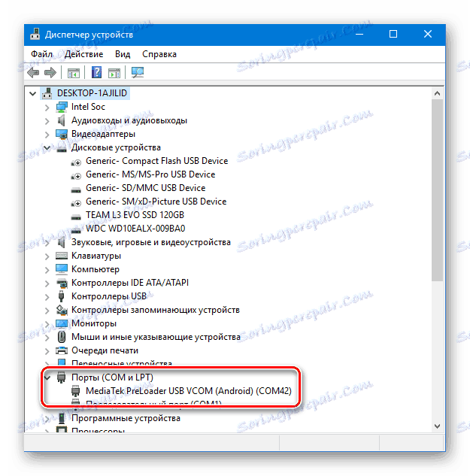This screenshot has height=476, width=470.
Task: Click the Forward arrow toolbar icon
Action: pyautogui.click(x=50, y=72)
